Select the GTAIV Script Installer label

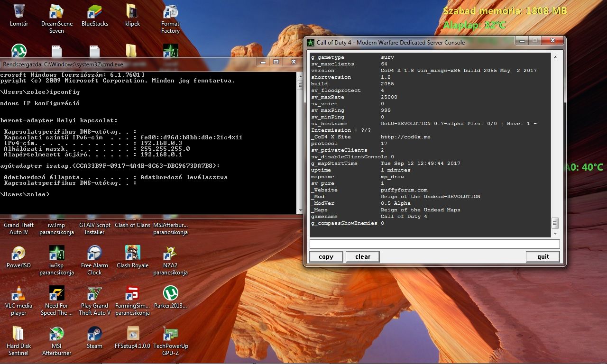pos(94,229)
